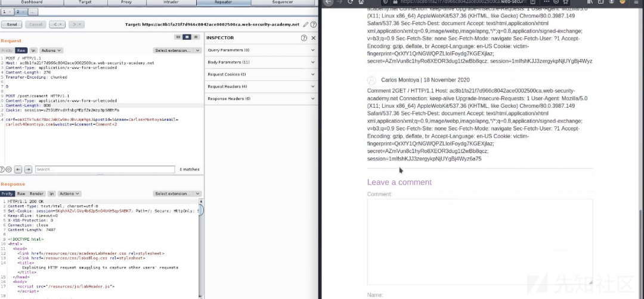Switch the Response view to Pretty
644x299 pixels.
(7, 194)
